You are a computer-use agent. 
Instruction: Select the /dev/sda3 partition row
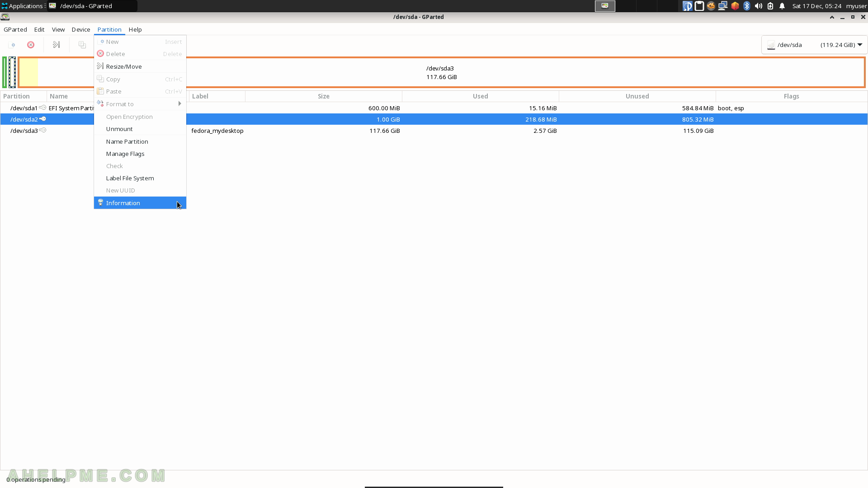pyautogui.click(x=434, y=131)
